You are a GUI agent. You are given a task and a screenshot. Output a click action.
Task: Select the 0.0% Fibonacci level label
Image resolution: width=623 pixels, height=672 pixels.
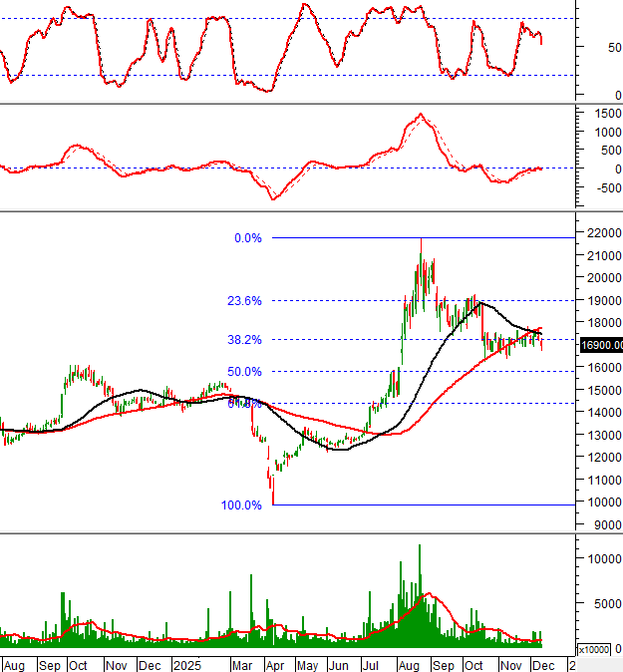click(x=247, y=238)
